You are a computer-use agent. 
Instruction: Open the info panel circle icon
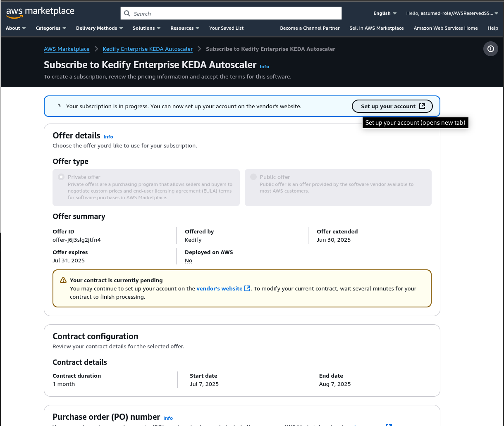tap(491, 49)
